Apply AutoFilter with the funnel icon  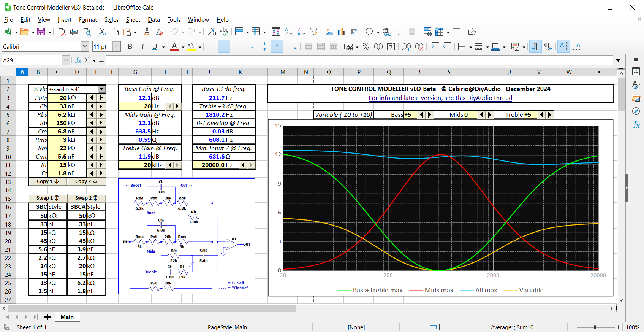coord(314,32)
